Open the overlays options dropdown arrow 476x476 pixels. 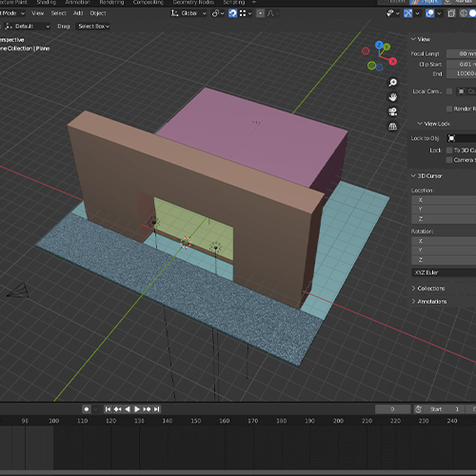439,13
